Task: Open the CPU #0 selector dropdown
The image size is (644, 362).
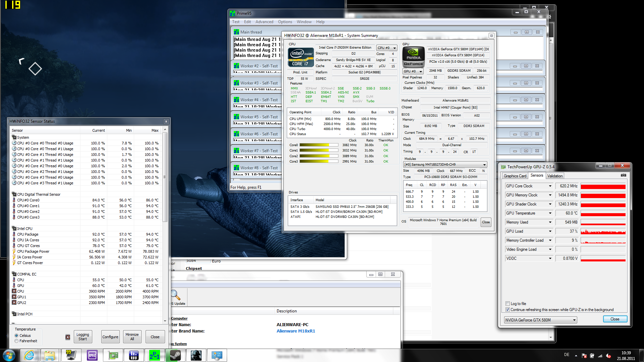Action: (x=387, y=48)
